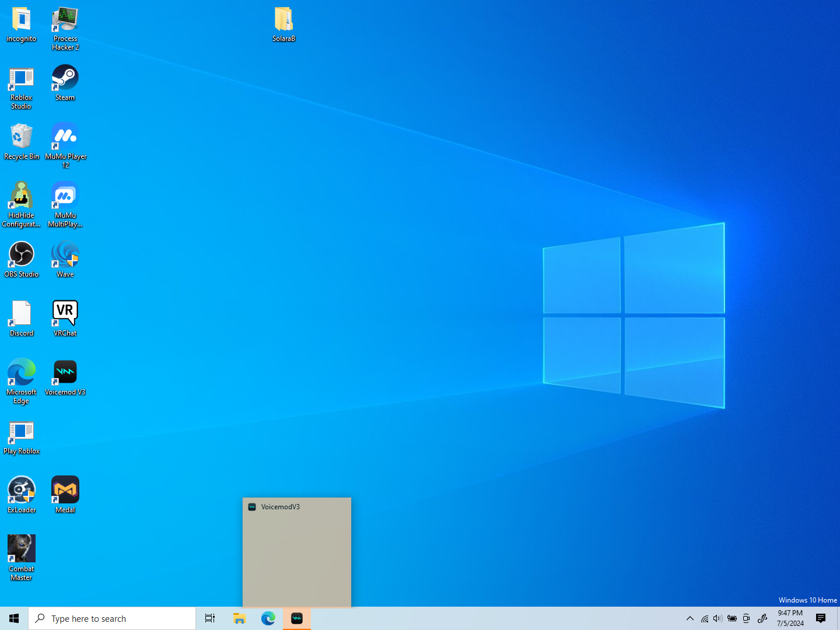The width and height of the screenshot is (840, 630).
Task: Select the Microsoft Edge desktop shortcut
Action: [22, 381]
